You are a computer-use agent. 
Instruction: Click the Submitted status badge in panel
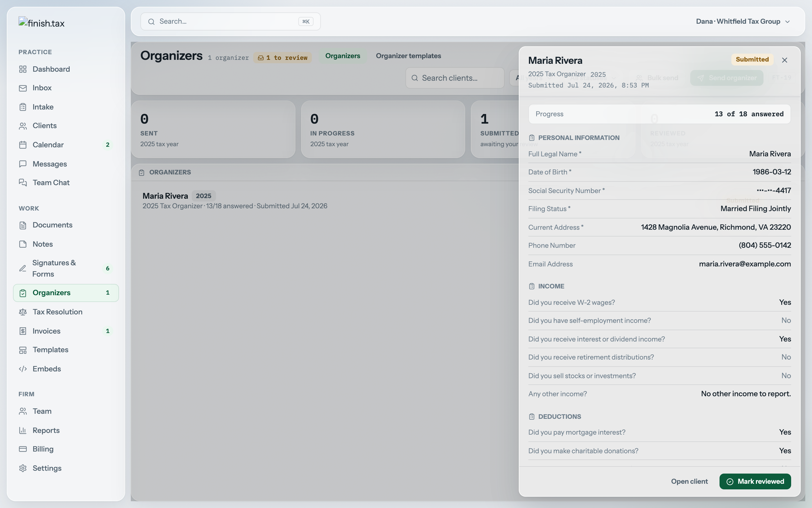click(752, 60)
